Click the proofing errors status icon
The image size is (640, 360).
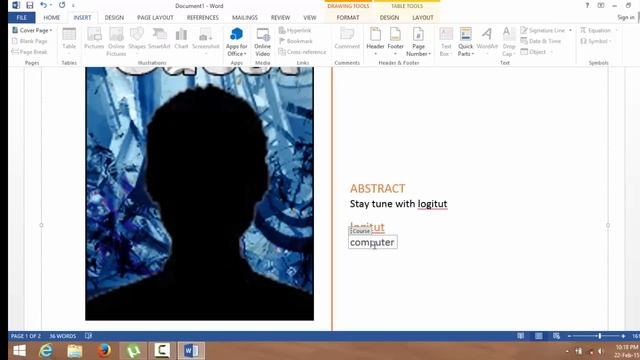(x=88, y=336)
